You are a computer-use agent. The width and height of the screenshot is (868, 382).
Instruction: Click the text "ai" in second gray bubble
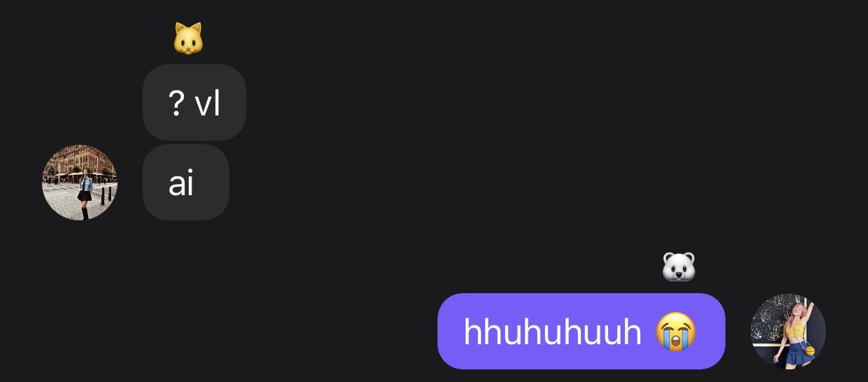click(x=181, y=183)
